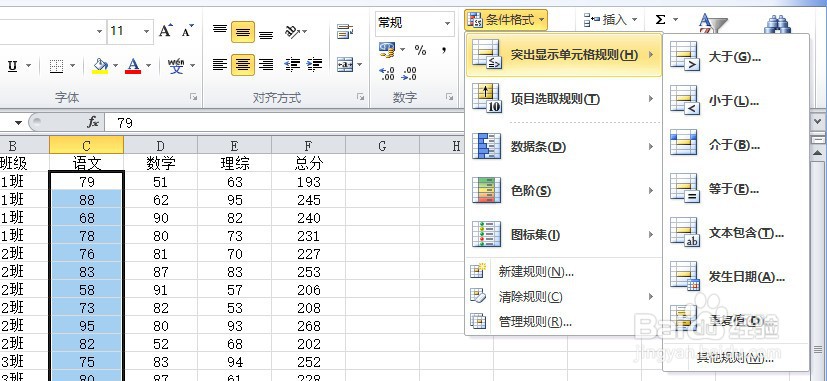Open the number format 常规 dropdown

point(447,23)
